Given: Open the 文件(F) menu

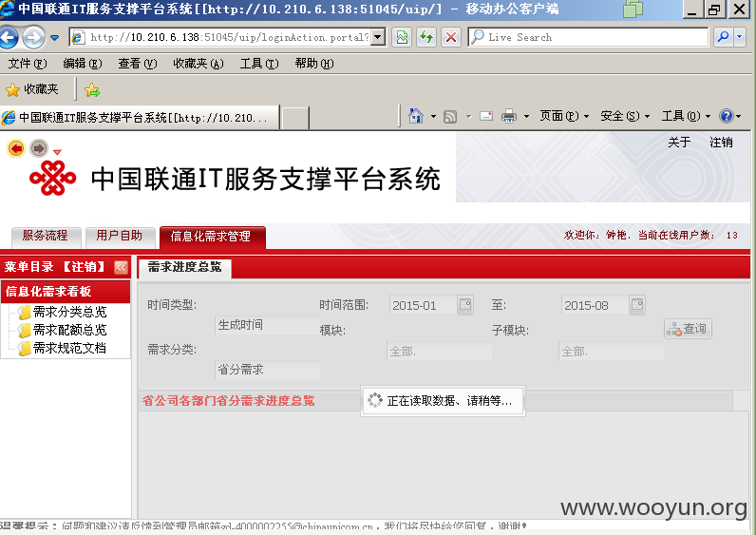Looking at the screenshot, I should click(28, 64).
